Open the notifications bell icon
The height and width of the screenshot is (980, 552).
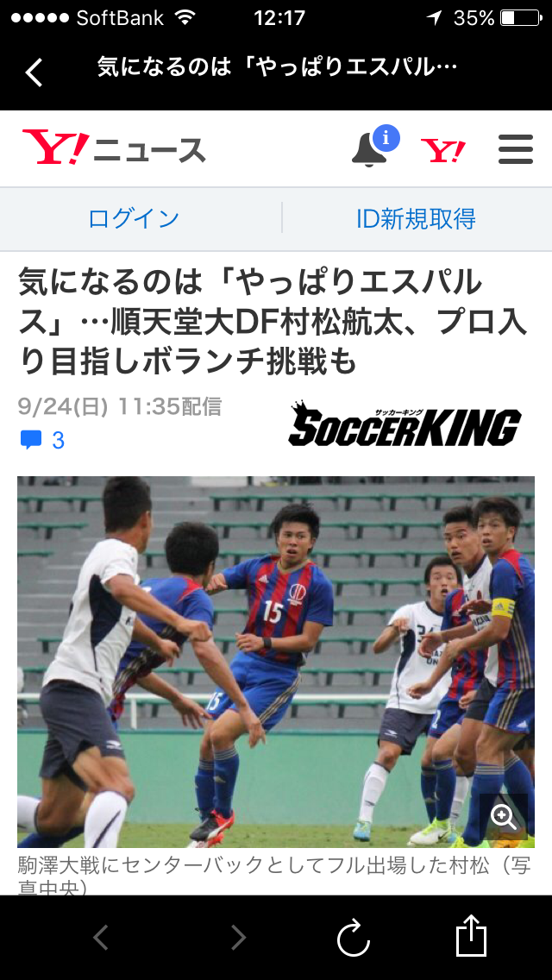369,150
